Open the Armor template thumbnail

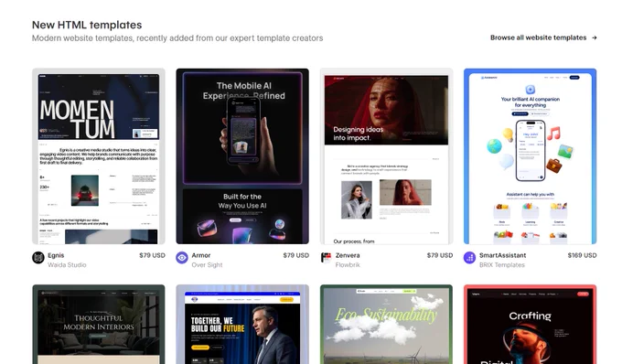point(242,156)
